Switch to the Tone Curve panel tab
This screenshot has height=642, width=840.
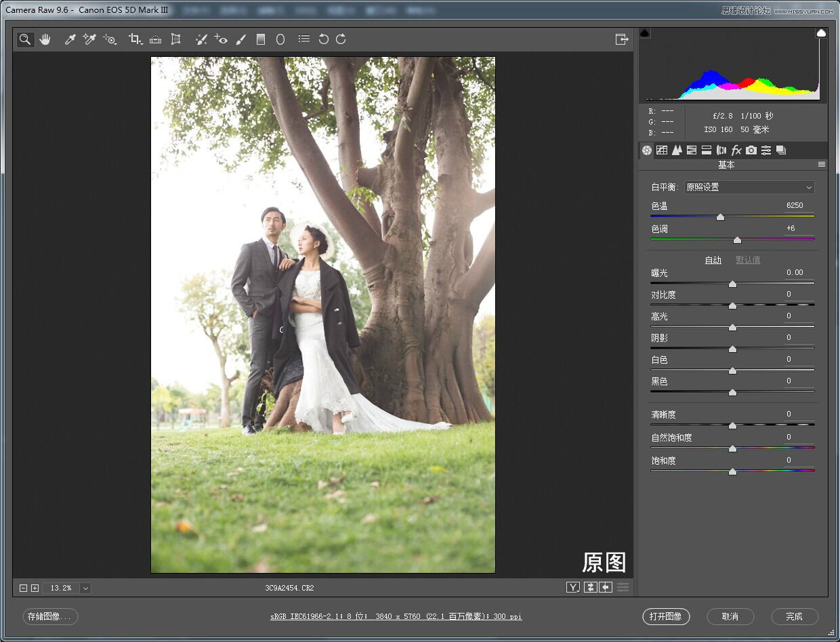pos(662,150)
